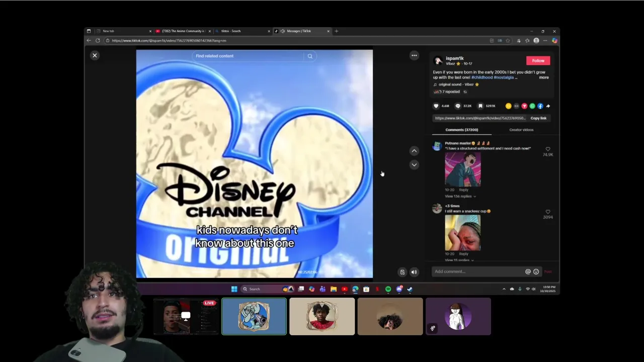Open the snackeez cup comment image
This screenshot has width=644, height=362.
click(x=462, y=233)
